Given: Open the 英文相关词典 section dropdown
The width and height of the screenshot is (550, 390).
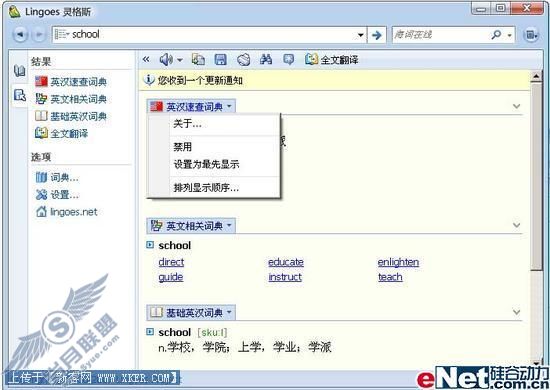Looking at the screenshot, I should click(191, 226).
